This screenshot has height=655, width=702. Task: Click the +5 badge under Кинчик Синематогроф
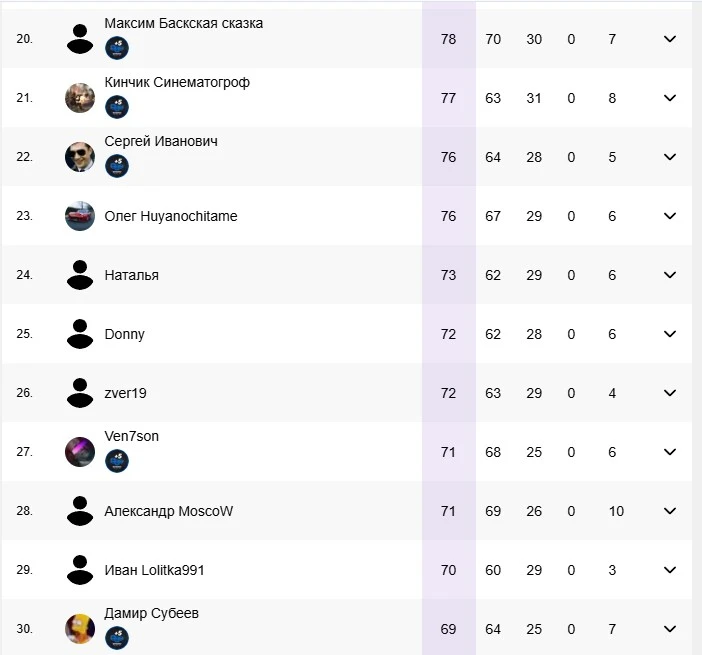(x=117, y=107)
